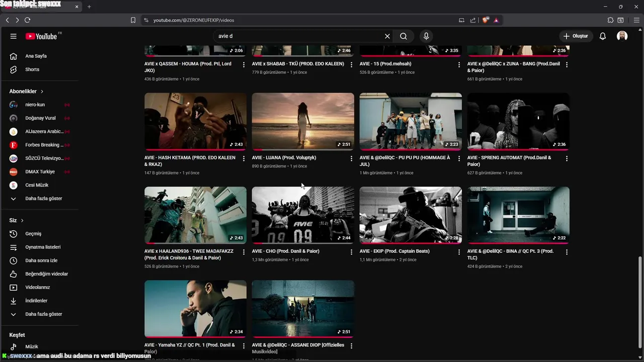Open options menu for AVIE - CHO

(351, 252)
